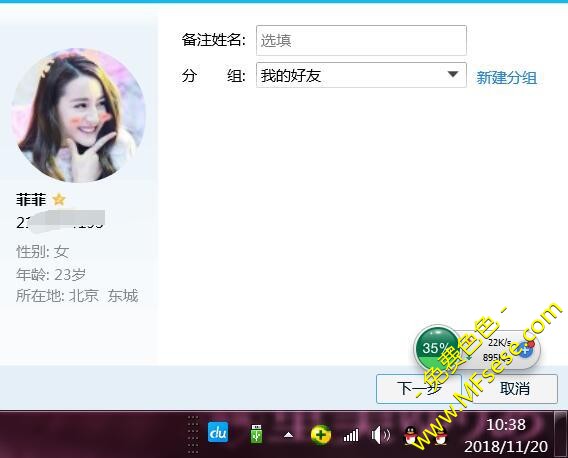
Task: Click the show desktop strip
Action: [560, 434]
